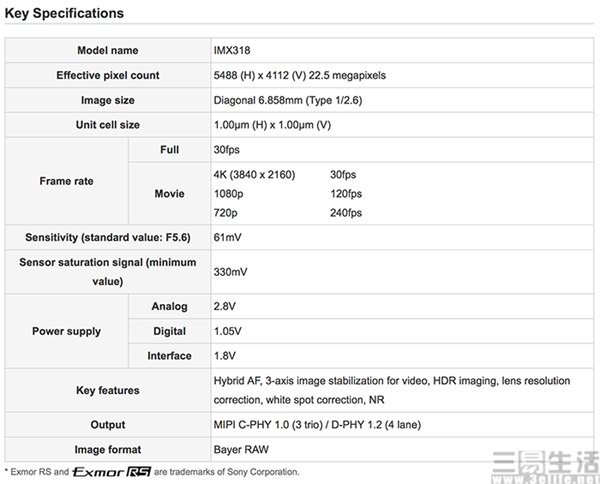Select the 240fps value for 720p
Screen dimensions: 600x484
[x=346, y=213]
